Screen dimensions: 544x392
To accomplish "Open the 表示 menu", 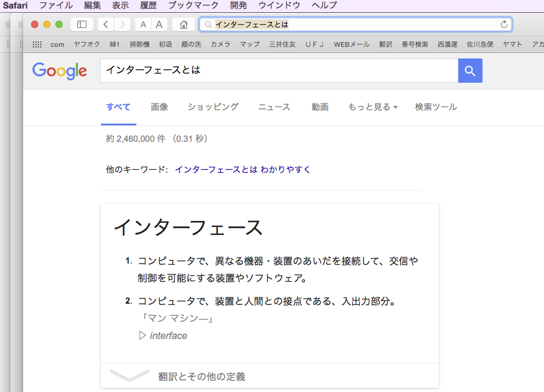I will (x=120, y=5).
